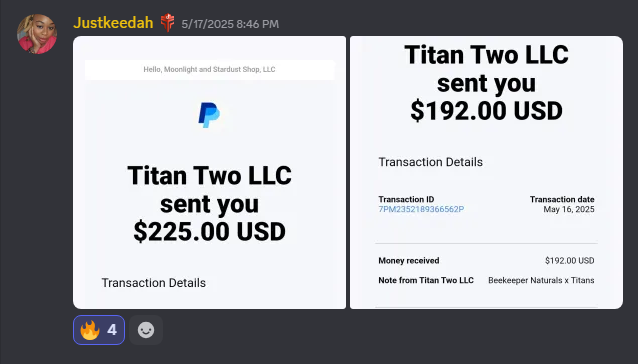Toggle the fire emoji reaction
The width and height of the screenshot is (638, 364).
point(99,330)
